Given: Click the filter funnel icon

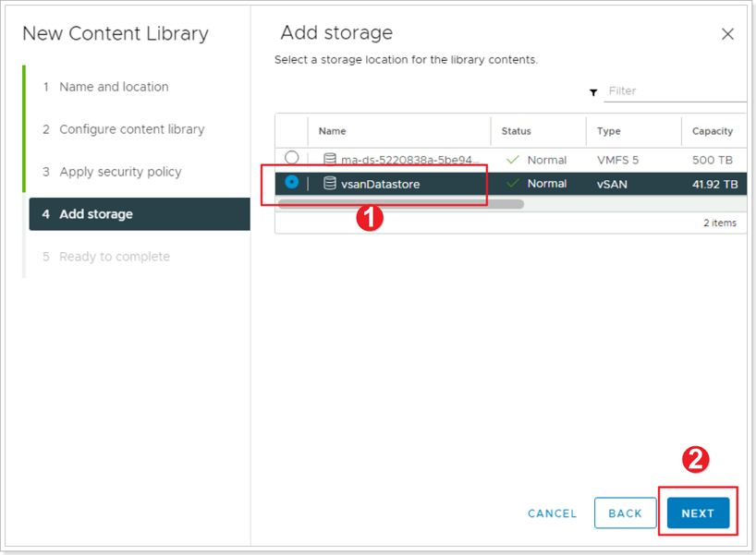Looking at the screenshot, I should coord(593,92).
